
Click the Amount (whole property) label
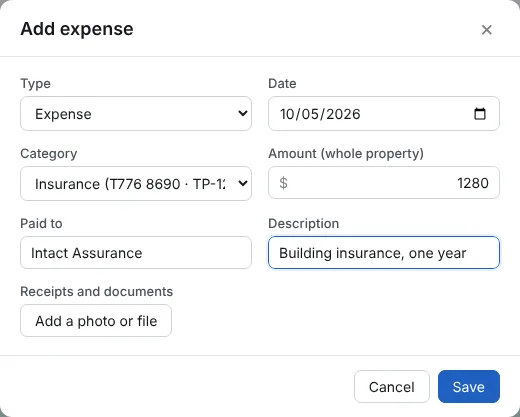coord(346,154)
